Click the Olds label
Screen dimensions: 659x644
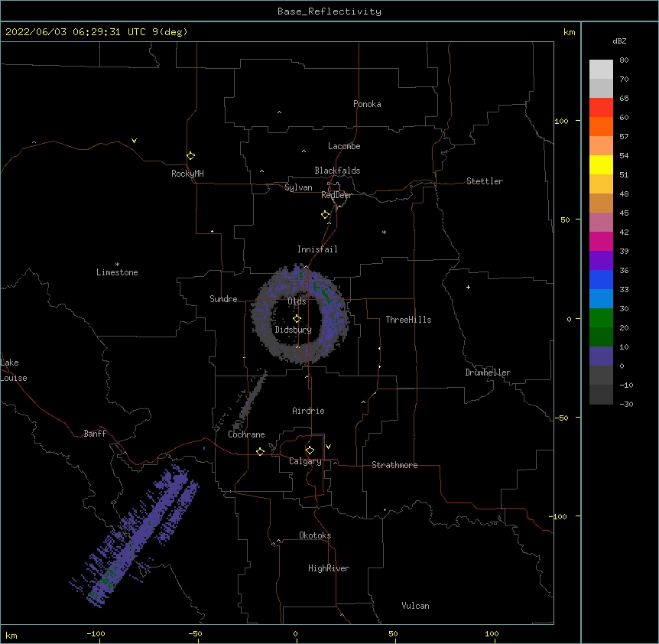297,301
